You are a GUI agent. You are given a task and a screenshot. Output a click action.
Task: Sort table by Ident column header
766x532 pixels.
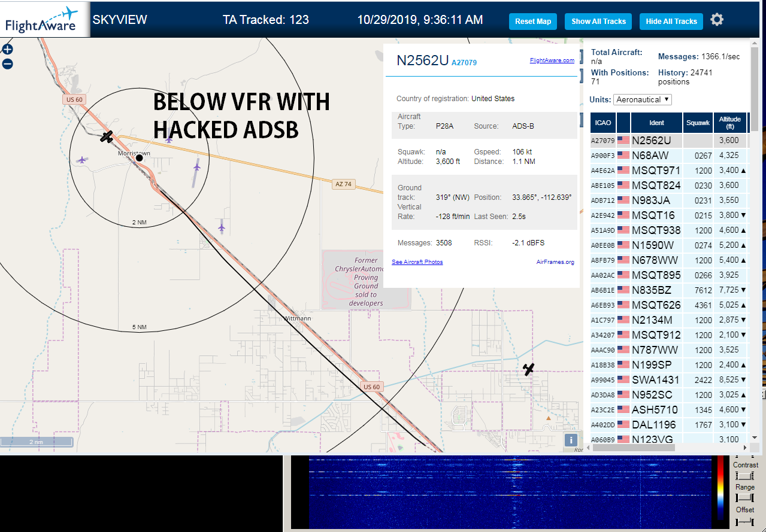(656, 123)
